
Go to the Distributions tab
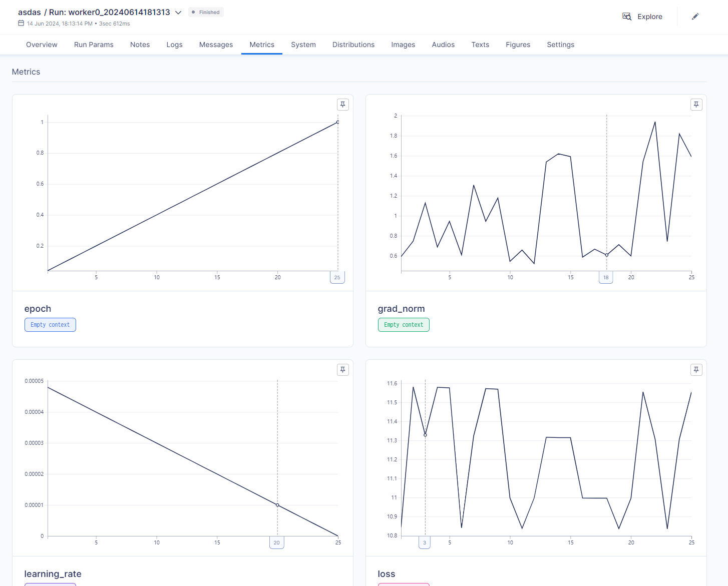(x=353, y=45)
